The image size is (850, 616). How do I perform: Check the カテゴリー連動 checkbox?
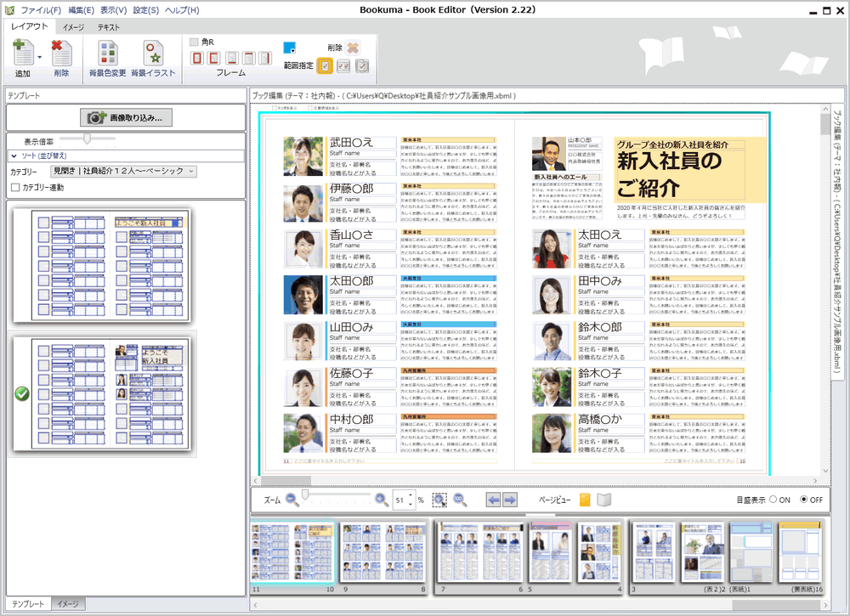(15, 187)
